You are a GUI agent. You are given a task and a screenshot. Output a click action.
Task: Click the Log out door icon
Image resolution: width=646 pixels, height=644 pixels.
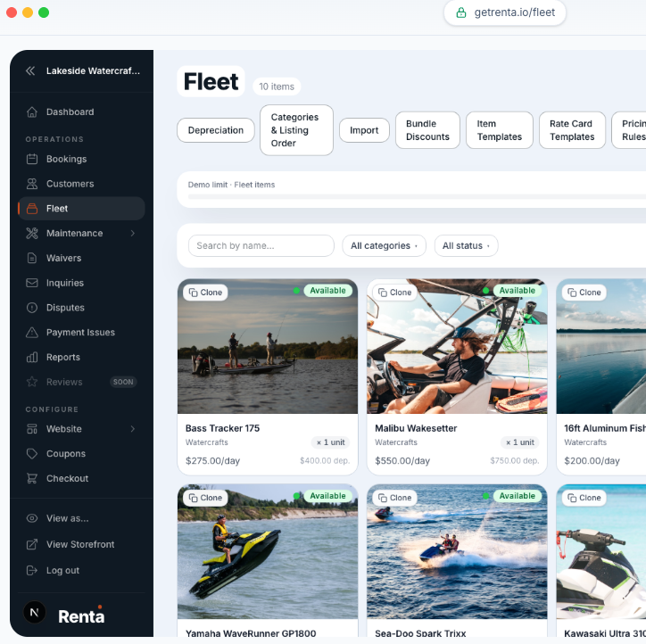pos(32,570)
